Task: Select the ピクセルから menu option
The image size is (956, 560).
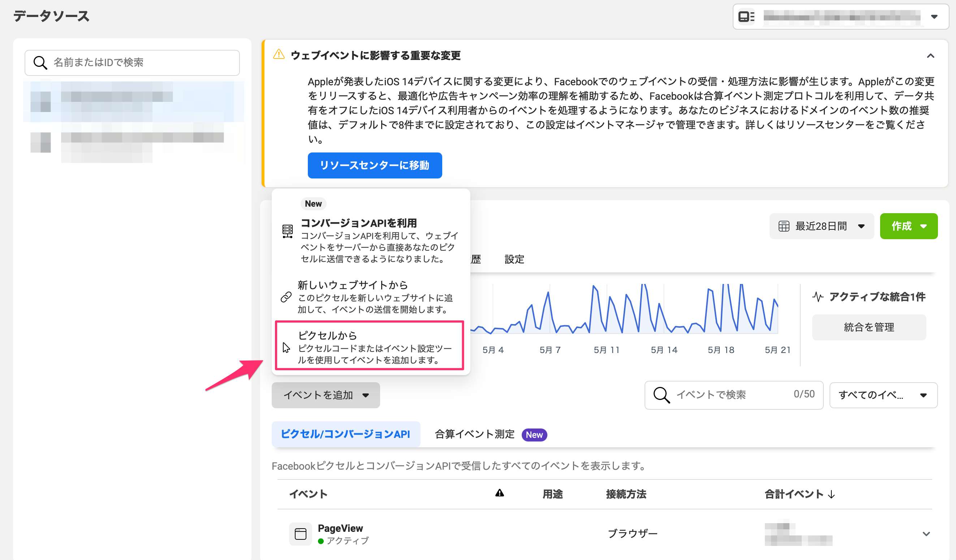Action: click(370, 346)
